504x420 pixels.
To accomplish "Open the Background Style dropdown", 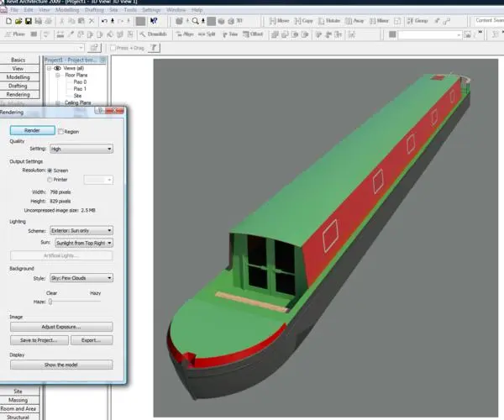I will pos(81,278).
